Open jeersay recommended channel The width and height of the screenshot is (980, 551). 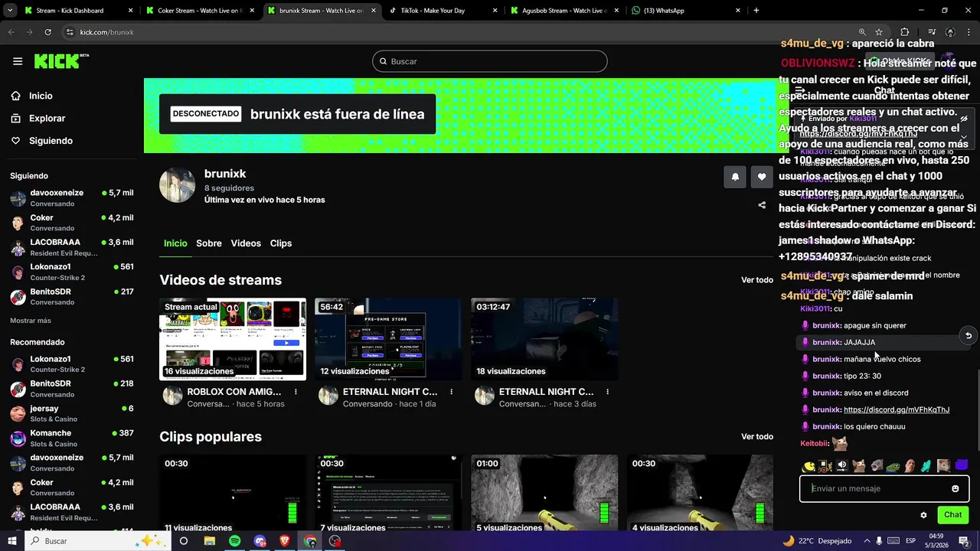coord(72,413)
